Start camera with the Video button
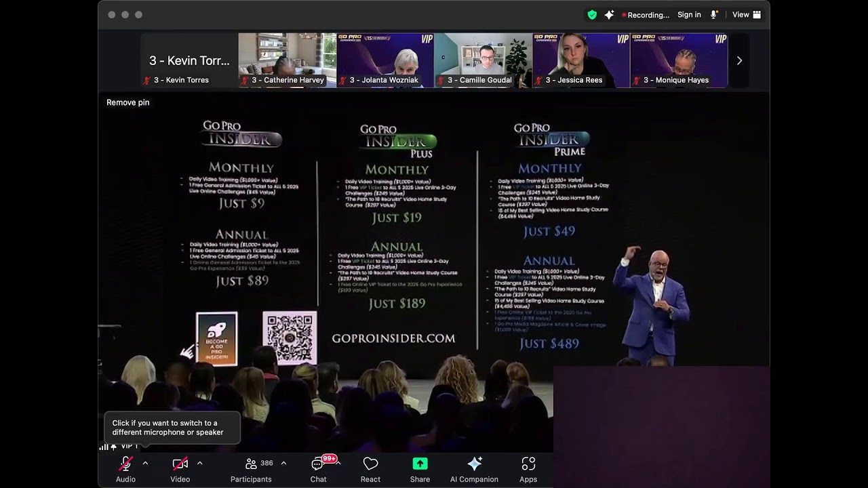 [x=180, y=469]
